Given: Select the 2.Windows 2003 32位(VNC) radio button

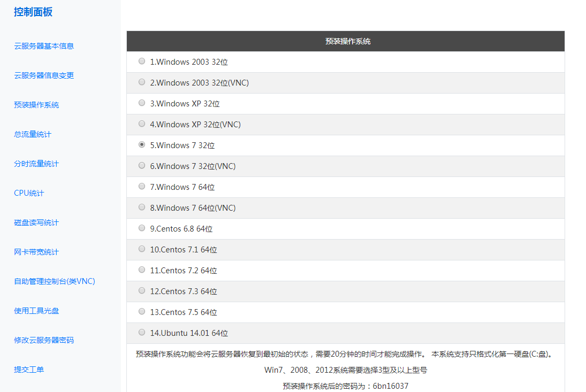Looking at the screenshot, I should coord(142,82).
